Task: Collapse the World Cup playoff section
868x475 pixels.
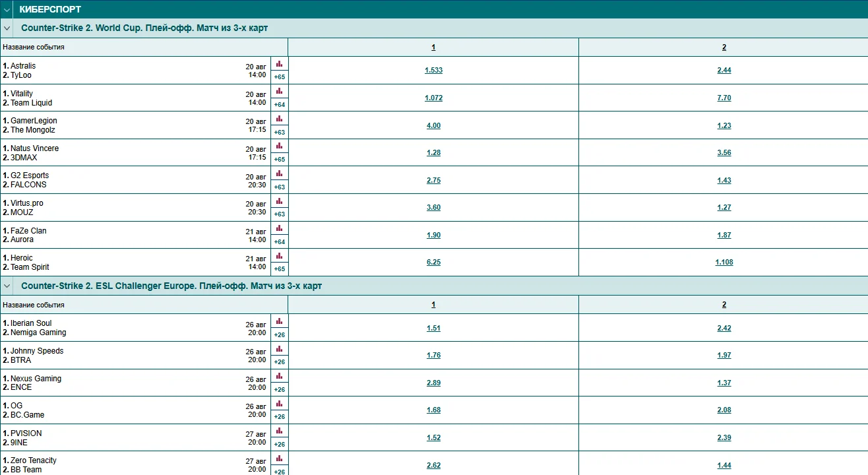Action: pos(7,28)
